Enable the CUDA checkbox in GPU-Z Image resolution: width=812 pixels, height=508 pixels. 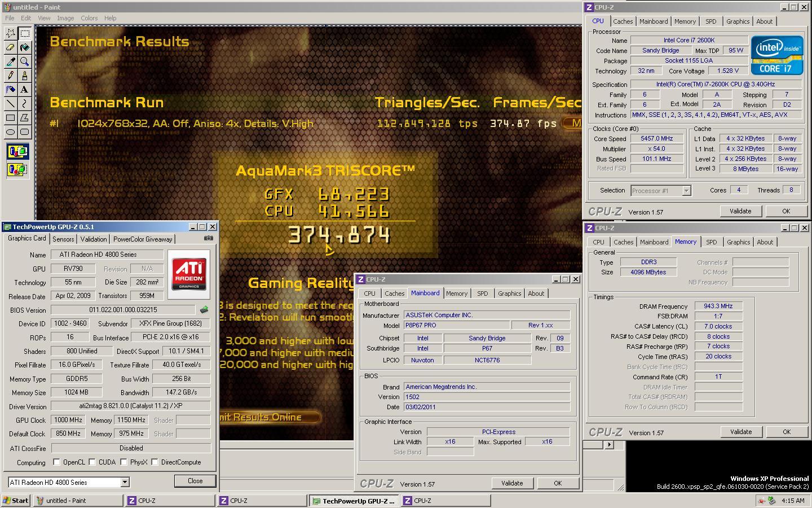point(92,462)
